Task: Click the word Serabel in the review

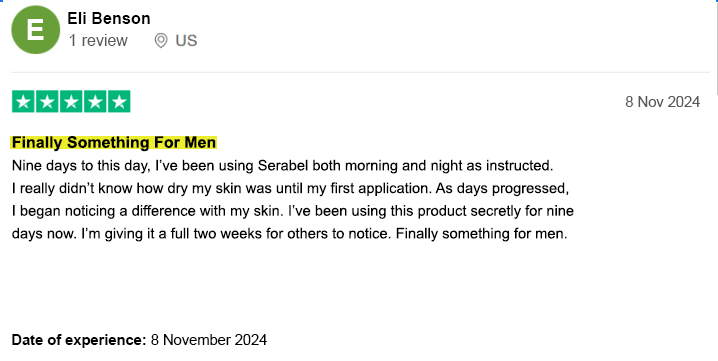Action: (283, 165)
